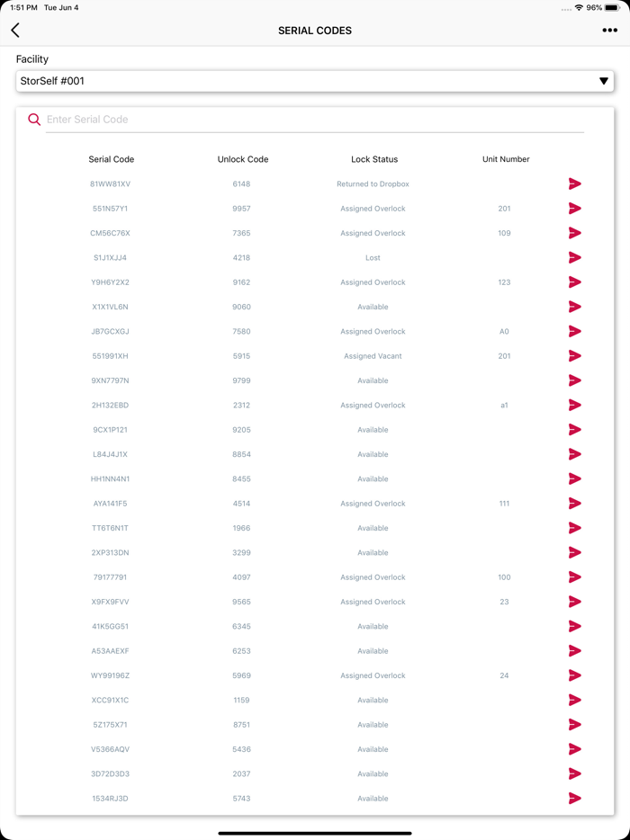Click the send arrow for serial 81WW81XV

pos(574,183)
